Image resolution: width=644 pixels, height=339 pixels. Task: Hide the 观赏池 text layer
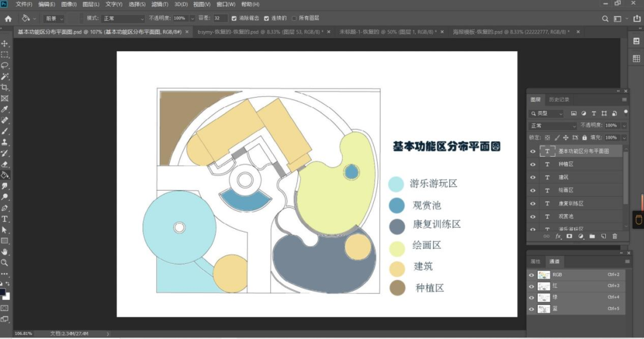pyautogui.click(x=532, y=217)
